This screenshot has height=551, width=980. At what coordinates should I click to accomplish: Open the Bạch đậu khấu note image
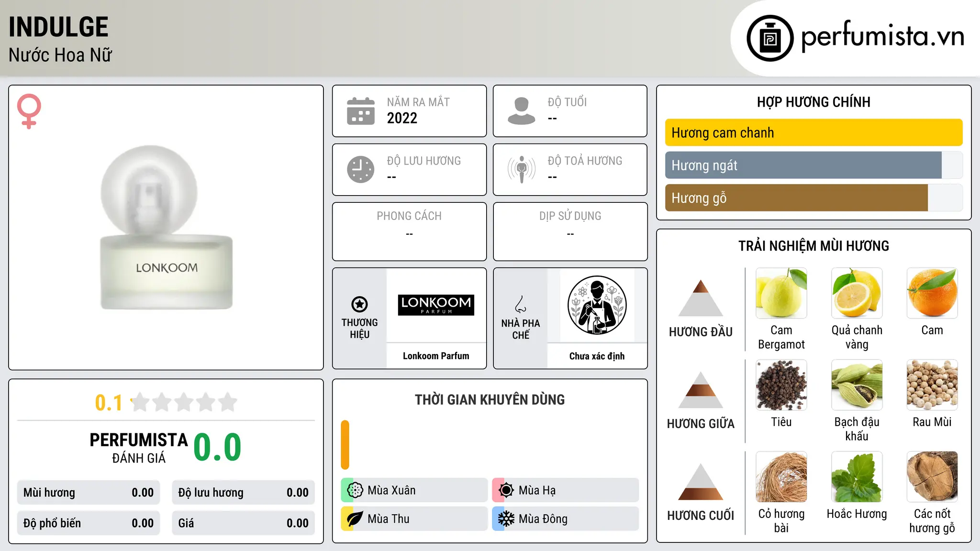[x=857, y=385]
